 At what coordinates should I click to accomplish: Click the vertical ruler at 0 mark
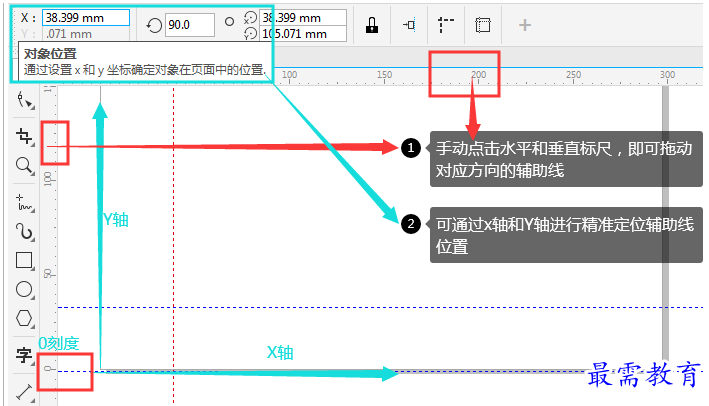(x=49, y=369)
